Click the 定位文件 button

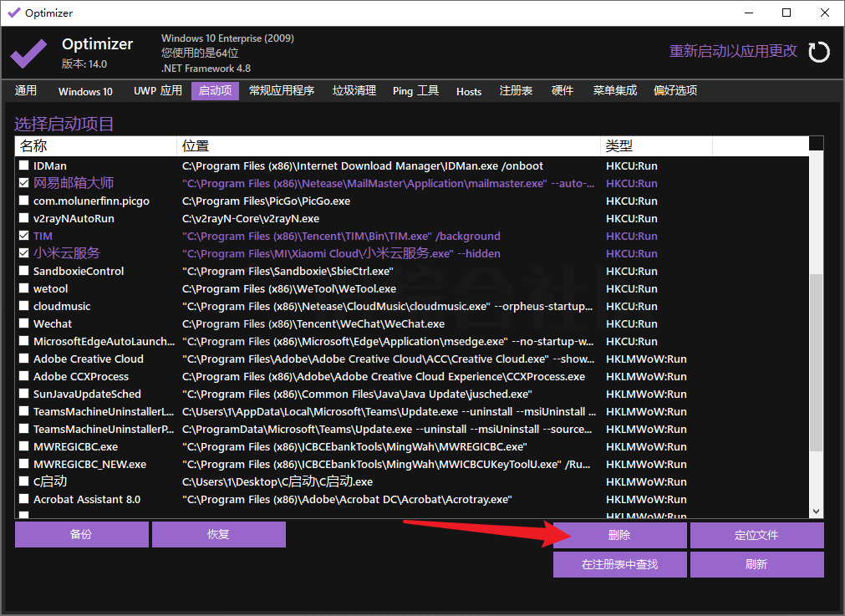(756, 535)
